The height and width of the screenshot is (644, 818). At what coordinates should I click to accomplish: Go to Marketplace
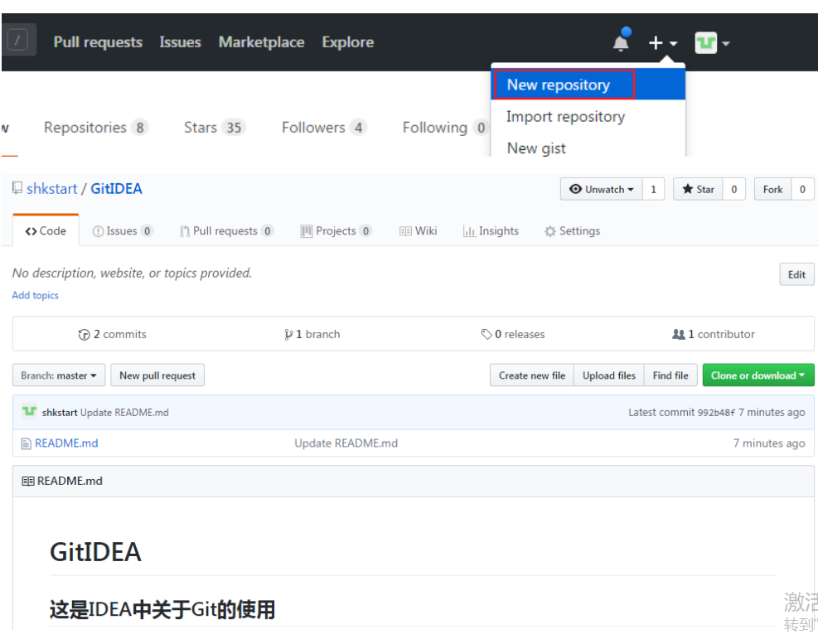point(261,41)
